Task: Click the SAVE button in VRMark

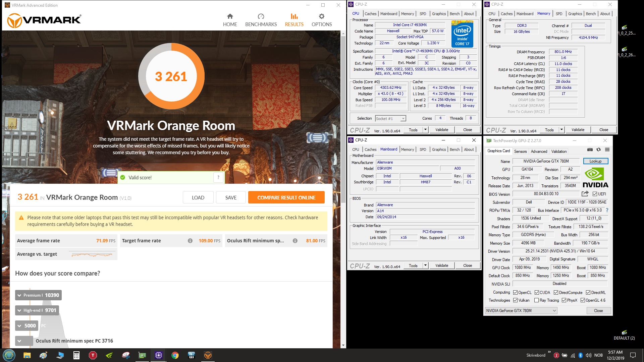Action: pyautogui.click(x=231, y=197)
